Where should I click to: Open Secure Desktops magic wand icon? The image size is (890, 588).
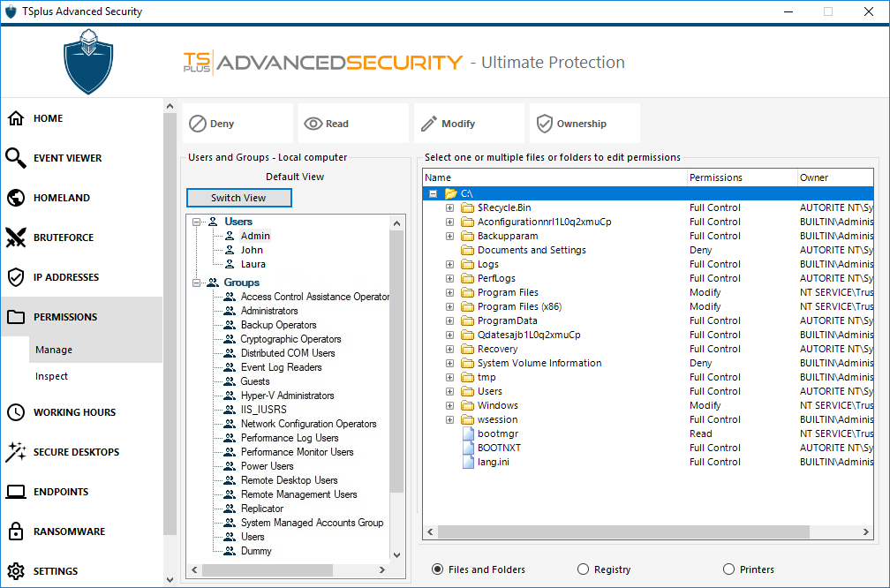pos(16,452)
